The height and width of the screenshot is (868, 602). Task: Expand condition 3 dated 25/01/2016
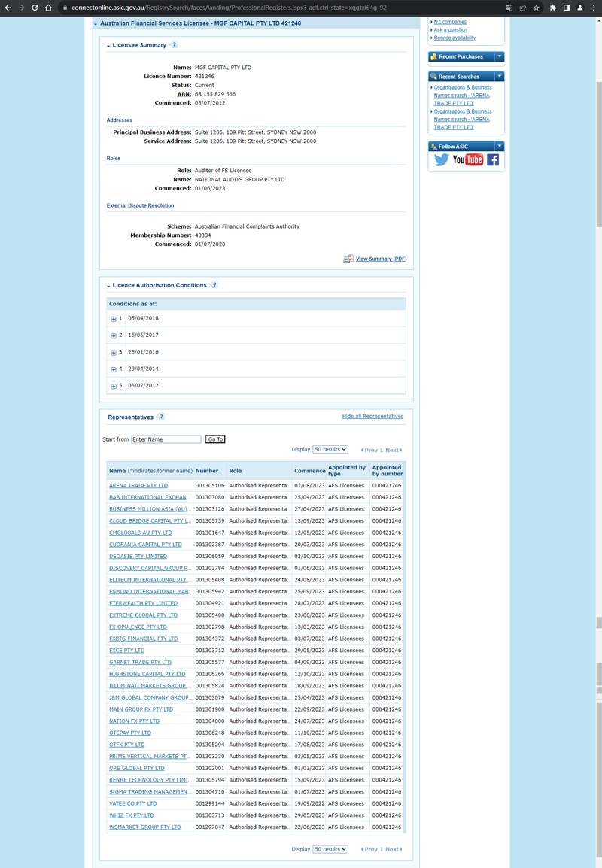pos(114,352)
